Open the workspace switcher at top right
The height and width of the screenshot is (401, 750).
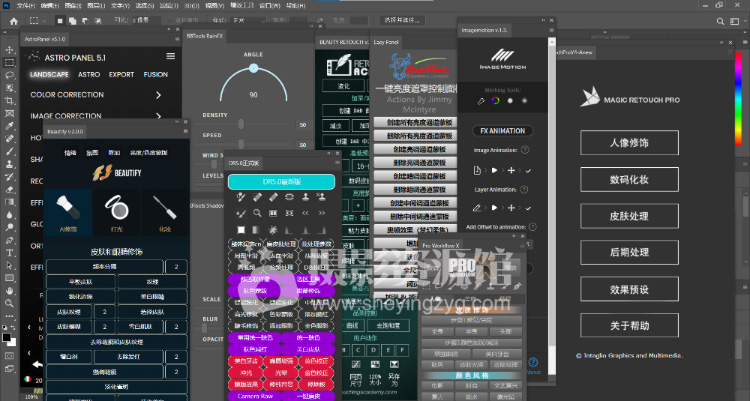coord(735,22)
